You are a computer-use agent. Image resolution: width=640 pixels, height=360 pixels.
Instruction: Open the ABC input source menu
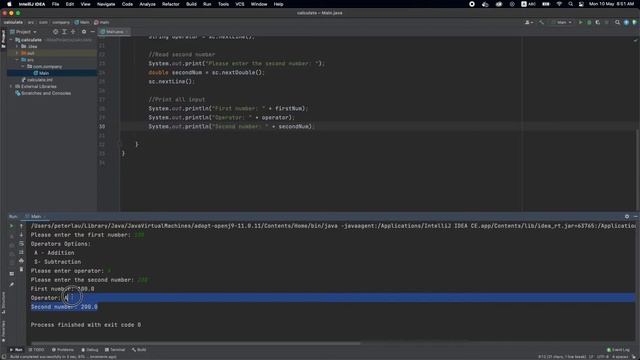pos(528,4)
